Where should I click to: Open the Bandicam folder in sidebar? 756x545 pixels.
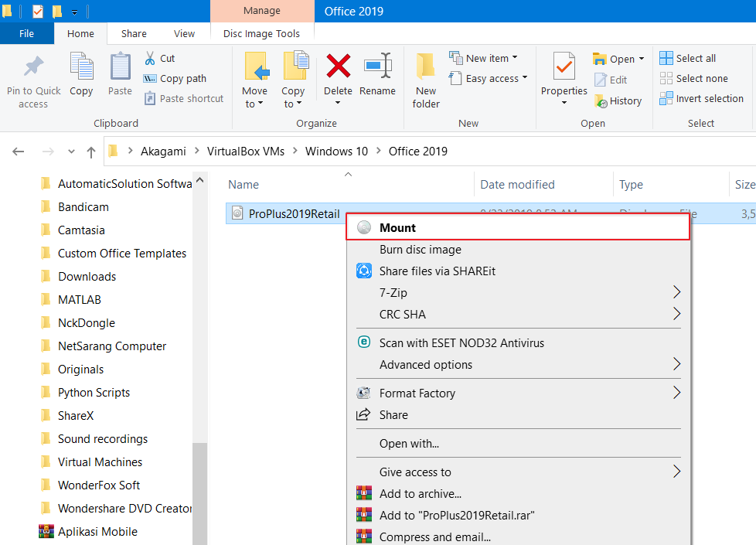point(83,207)
